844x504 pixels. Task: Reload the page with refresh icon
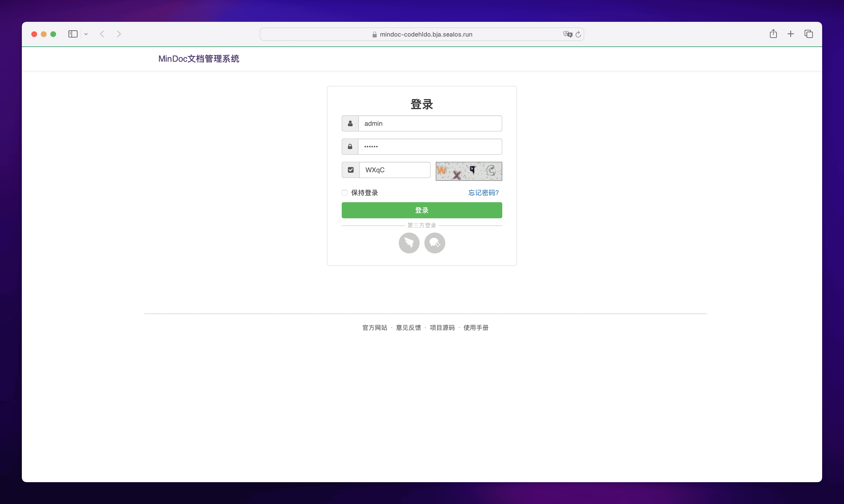click(x=578, y=34)
